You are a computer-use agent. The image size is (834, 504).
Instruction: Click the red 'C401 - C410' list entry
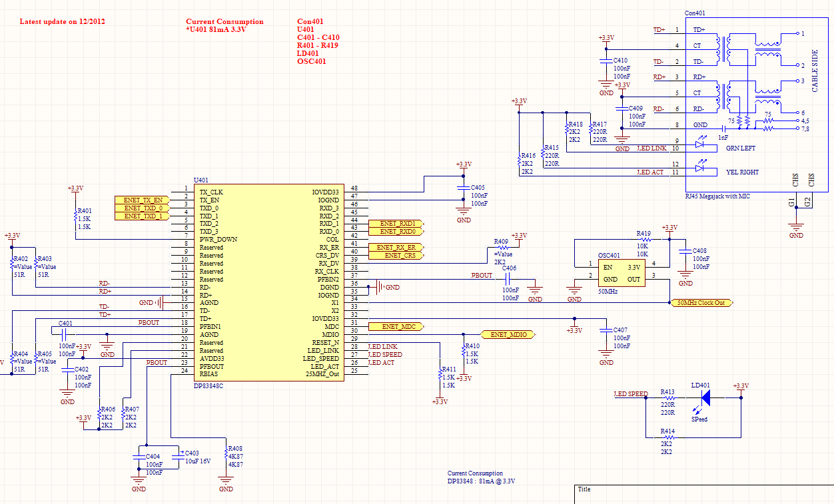[x=318, y=38]
